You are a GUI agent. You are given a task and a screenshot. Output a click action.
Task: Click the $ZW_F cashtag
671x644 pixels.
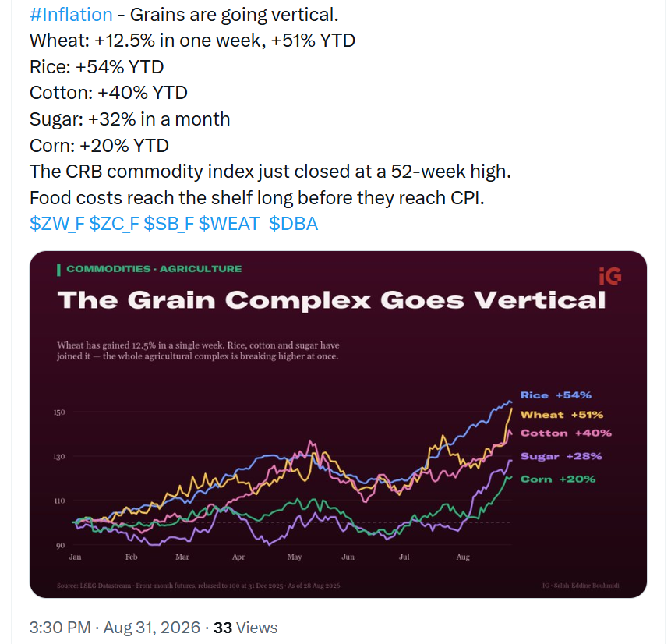pos(57,224)
